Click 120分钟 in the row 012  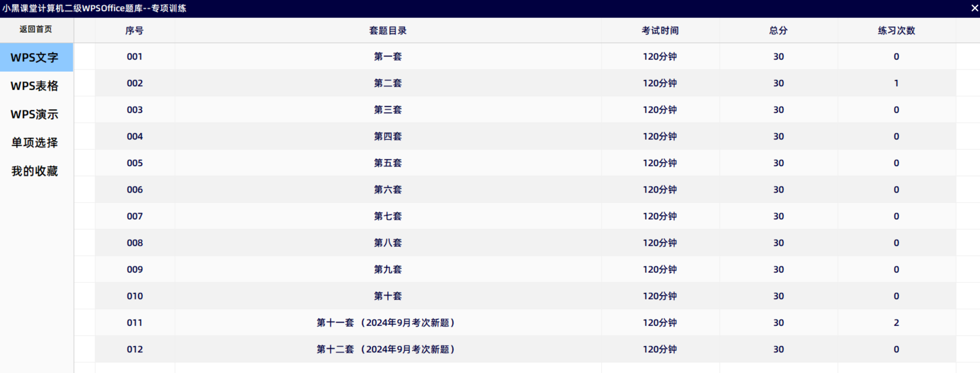[x=660, y=349]
